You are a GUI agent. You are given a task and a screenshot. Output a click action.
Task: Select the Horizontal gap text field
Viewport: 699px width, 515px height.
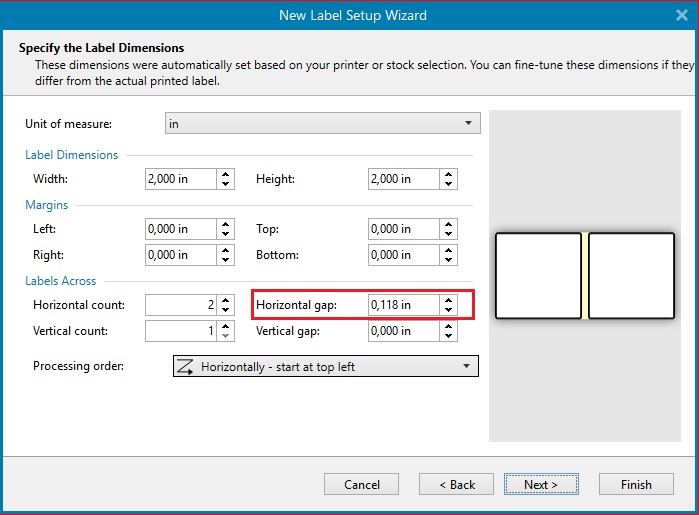(403, 304)
